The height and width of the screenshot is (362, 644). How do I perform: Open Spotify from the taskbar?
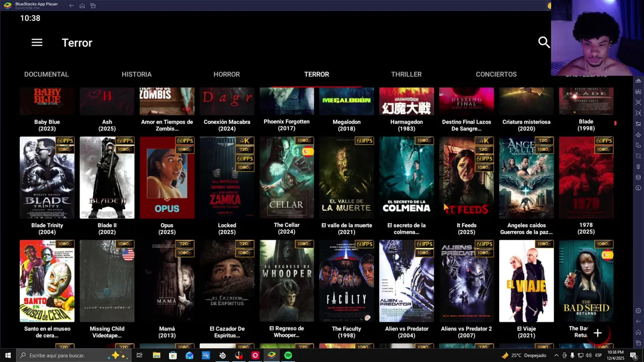[288, 355]
